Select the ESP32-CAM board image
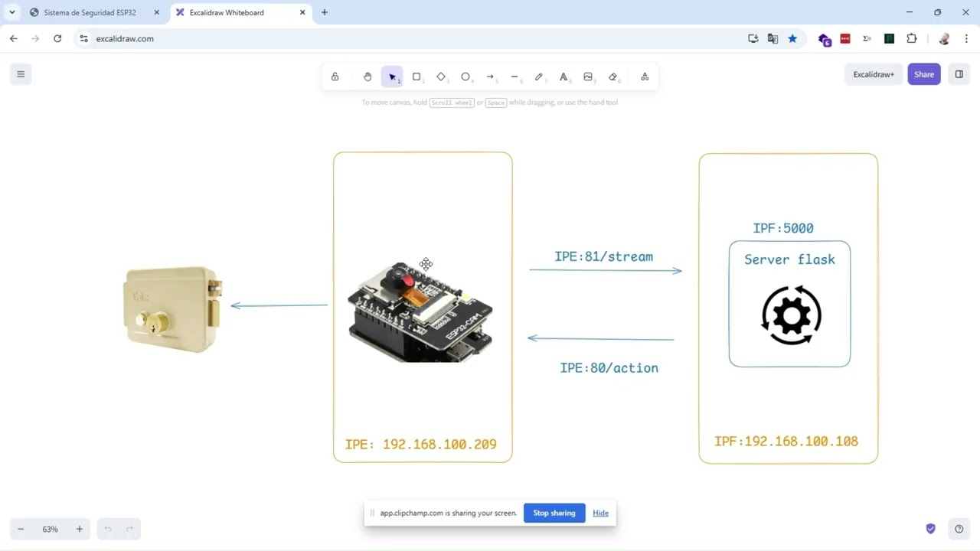980x551 pixels. pos(420,311)
